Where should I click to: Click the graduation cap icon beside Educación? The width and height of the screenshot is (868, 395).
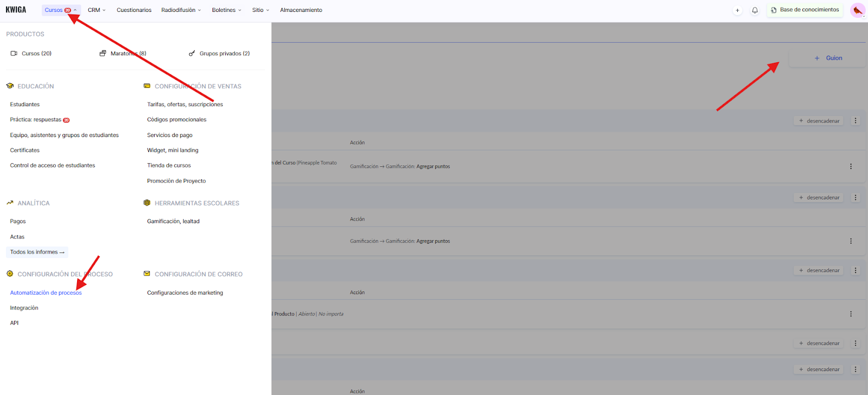(x=10, y=86)
